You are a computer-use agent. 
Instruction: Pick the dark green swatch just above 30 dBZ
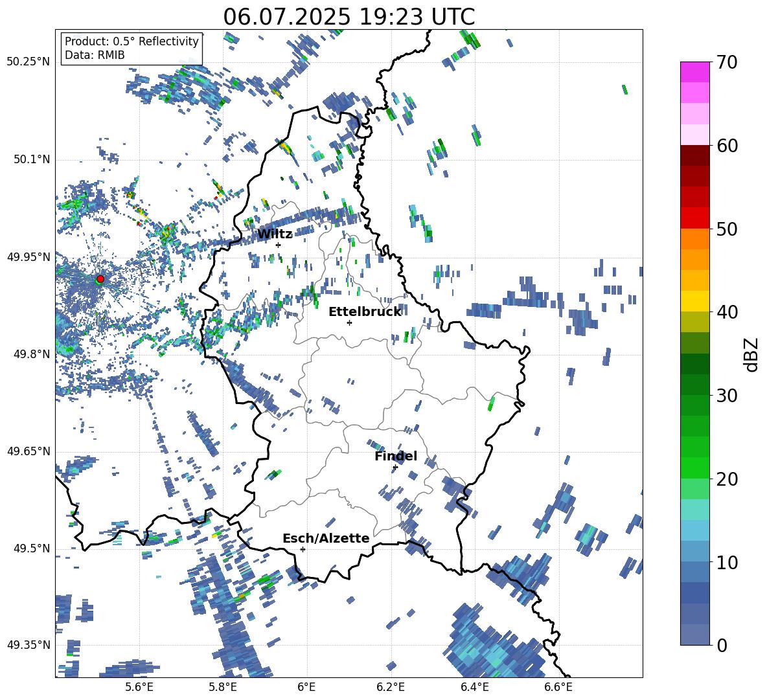pos(694,385)
